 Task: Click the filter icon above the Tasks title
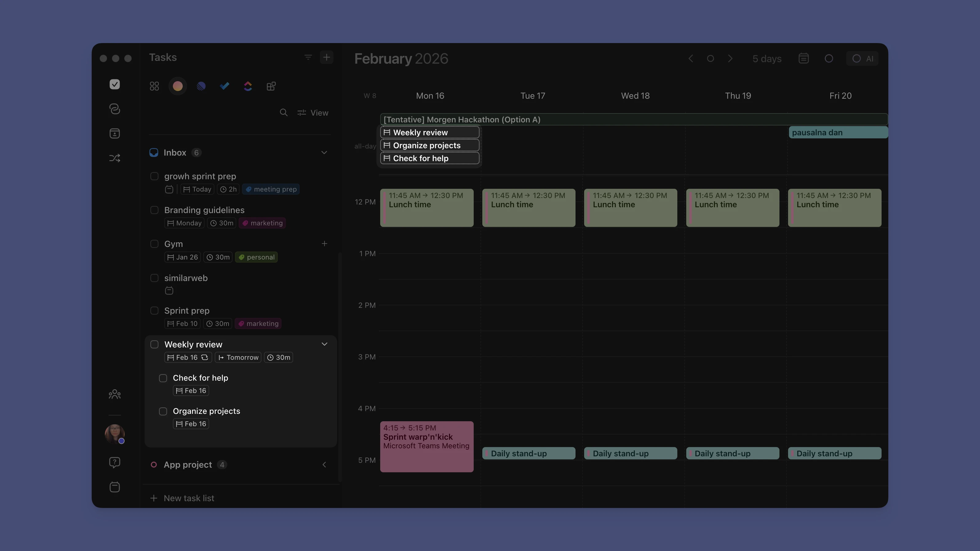[x=308, y=57]
